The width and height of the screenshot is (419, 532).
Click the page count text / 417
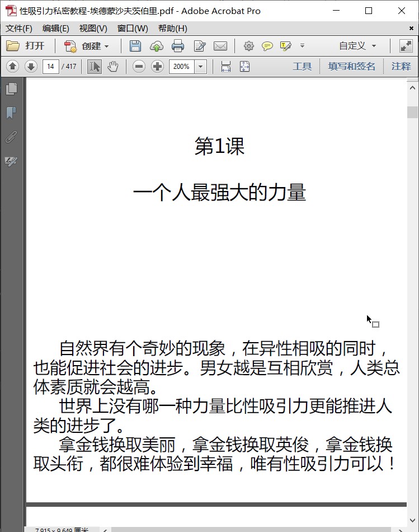[x=69, y=67]
